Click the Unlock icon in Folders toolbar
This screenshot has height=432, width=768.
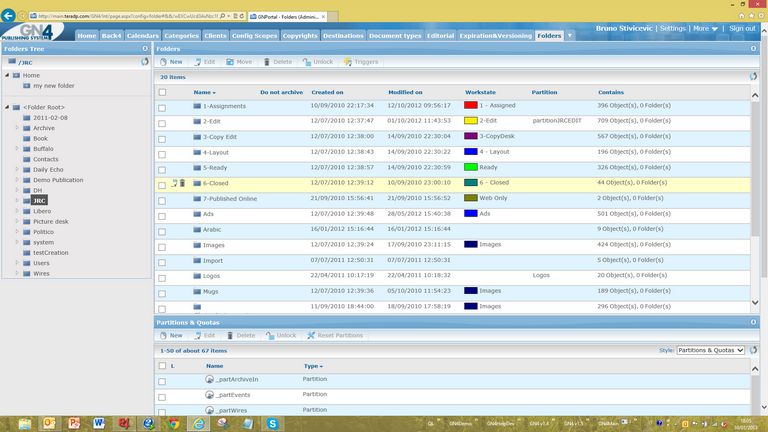tap(307, 62)
